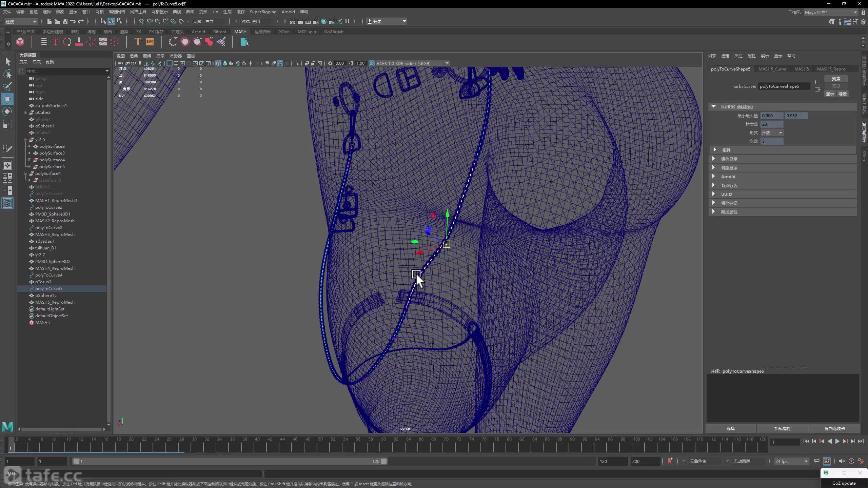Toggle viewport textured display checker icon

pos(244,63)
